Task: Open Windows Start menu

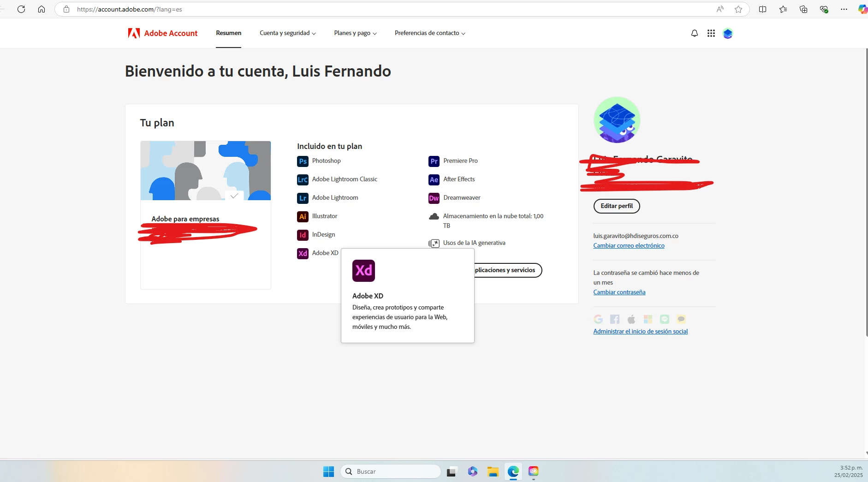Action: tap(328, 471)
